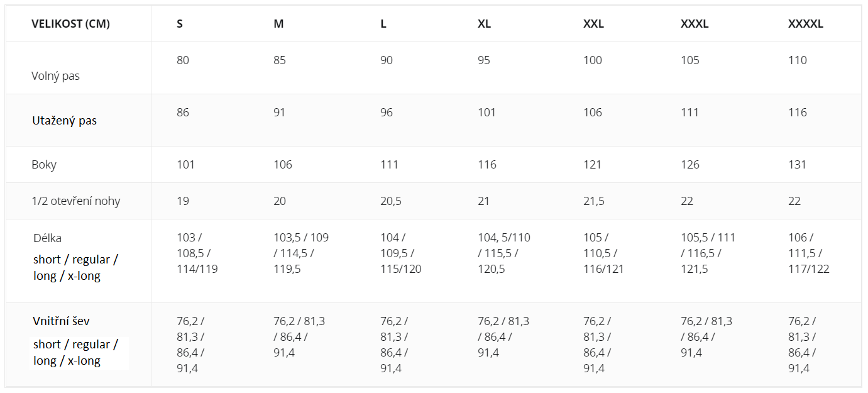Select the XXXXL size column header
The width and height of the screenshot is (868, 393).
(x=805, y=24)
